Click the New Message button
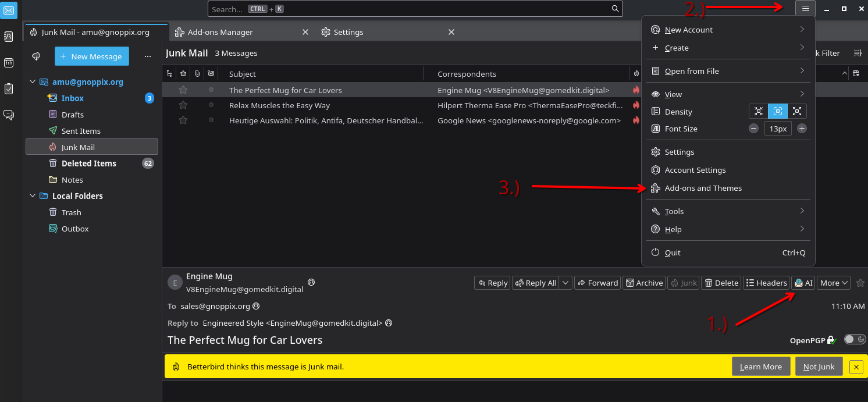The height and width of the screenshot is (402, 868). point(92,56)
